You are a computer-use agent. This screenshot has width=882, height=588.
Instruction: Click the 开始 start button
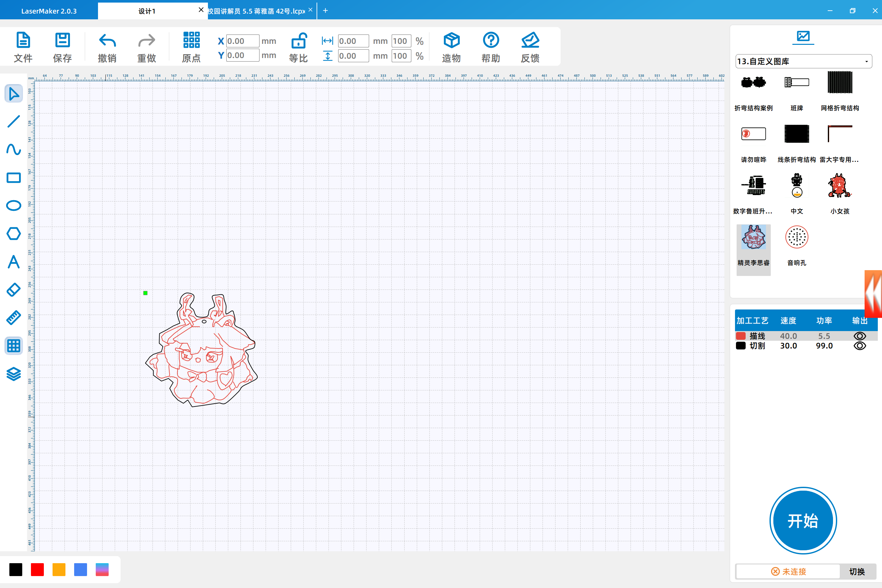pos(803,521)
